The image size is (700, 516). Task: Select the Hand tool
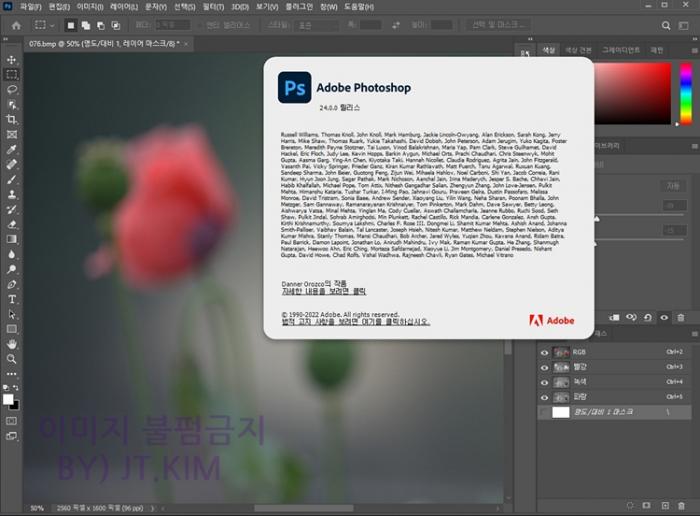click(x=12, y=344)
